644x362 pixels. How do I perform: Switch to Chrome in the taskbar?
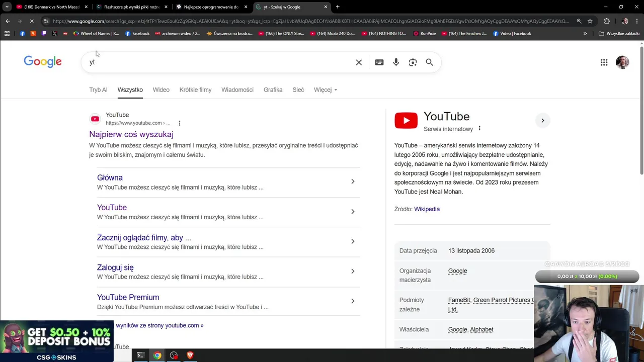157,355
